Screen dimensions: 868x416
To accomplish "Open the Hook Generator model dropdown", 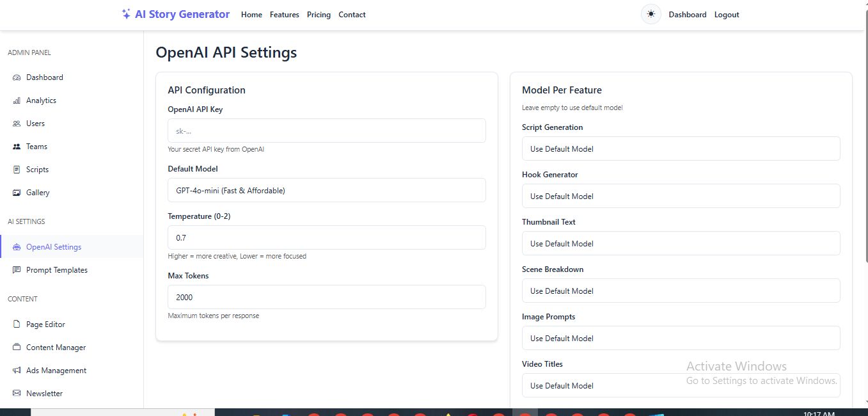I will tap(681, 196).
